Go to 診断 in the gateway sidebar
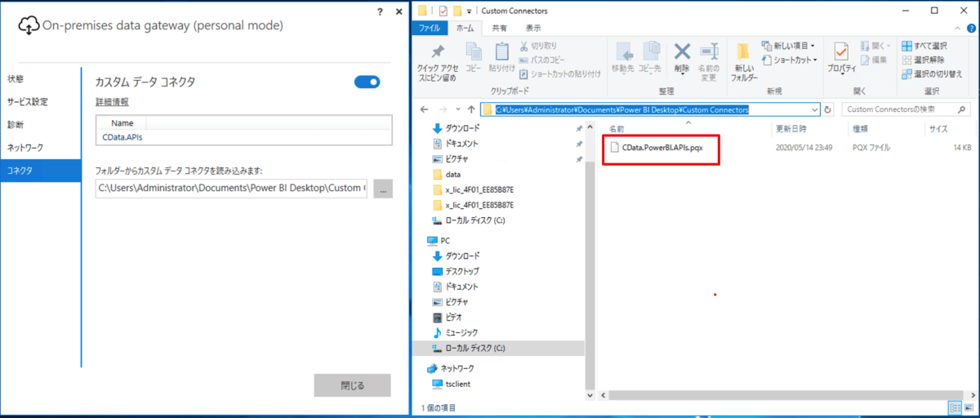Image resolution: width=980 pixels, height=418 pixels. [x=16, y=125]
